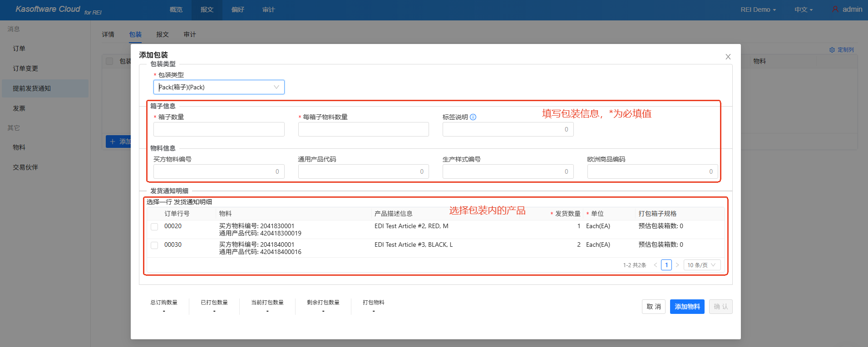Go to next page arrow in pagination

coord(677,265)
